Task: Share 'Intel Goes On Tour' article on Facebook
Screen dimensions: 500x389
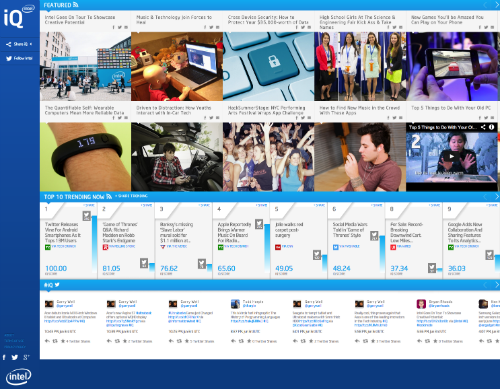Action: click(113, 27)
